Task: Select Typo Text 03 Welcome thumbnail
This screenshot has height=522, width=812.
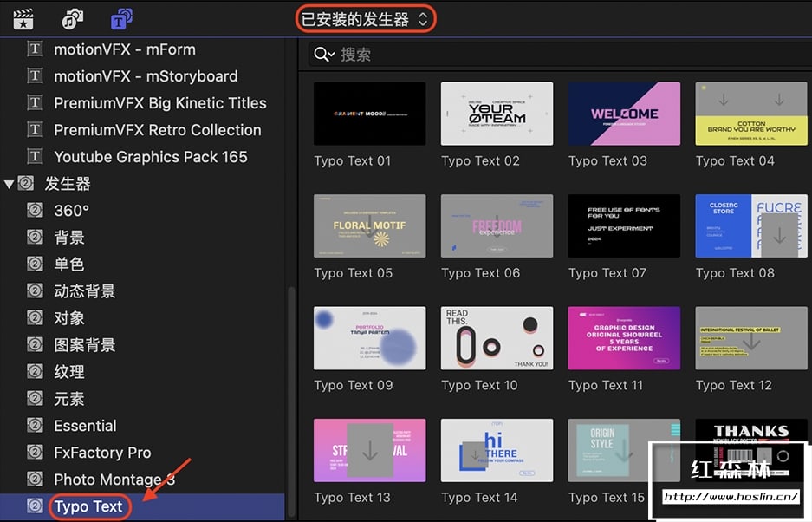Action: tap(625, 114)
